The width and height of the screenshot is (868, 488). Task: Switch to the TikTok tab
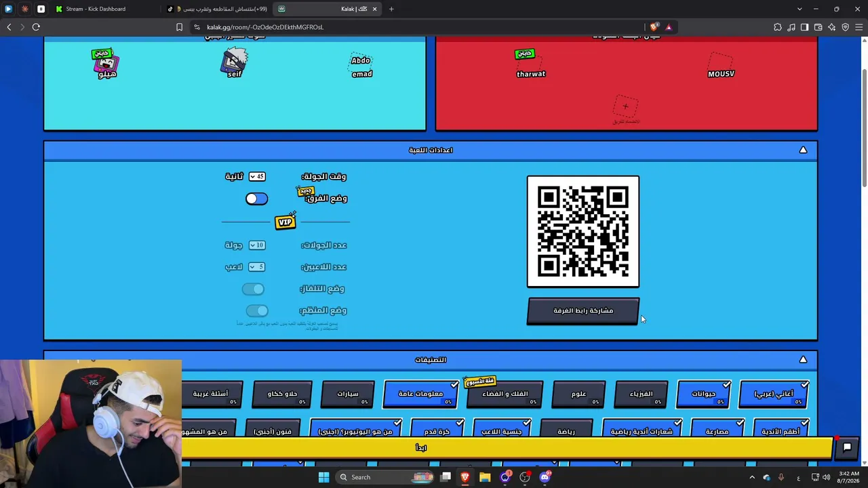[x=217, y=9]
